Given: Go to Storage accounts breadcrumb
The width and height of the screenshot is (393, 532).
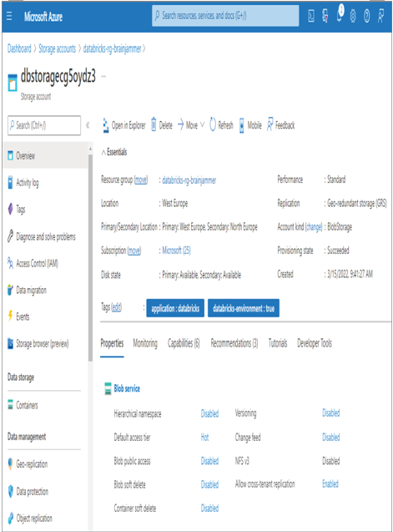Looking at the screenshot, I should click(x=58, y=48).
